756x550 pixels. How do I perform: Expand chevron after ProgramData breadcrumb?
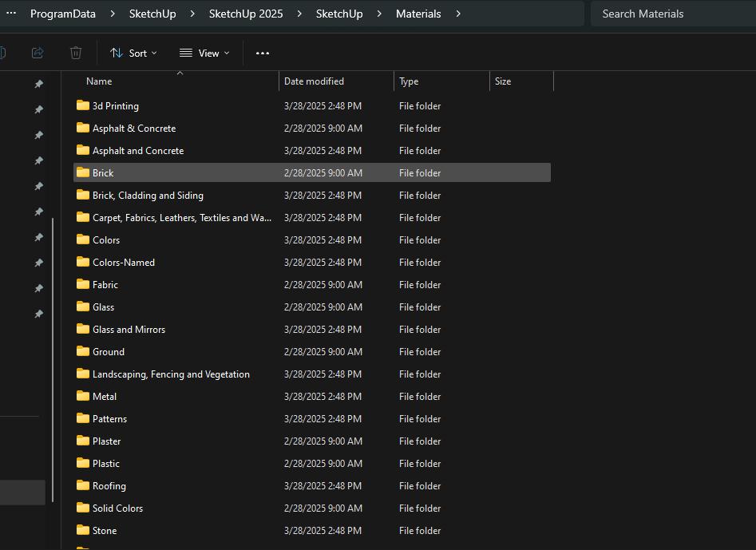[113, 14]
